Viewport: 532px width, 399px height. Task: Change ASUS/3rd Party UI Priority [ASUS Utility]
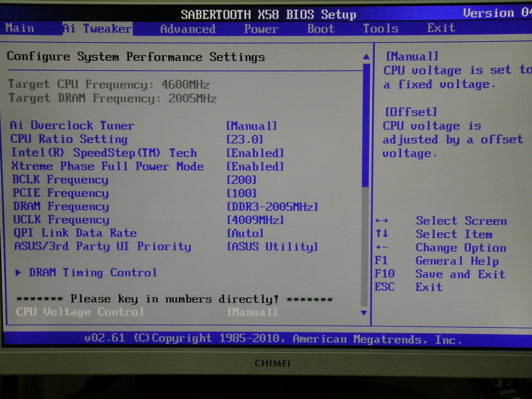pos(272,247)
